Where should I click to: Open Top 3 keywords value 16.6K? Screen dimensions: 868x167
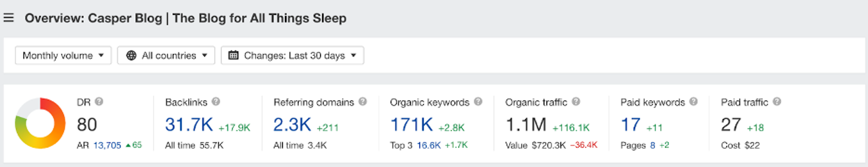(x=429, y=146)
